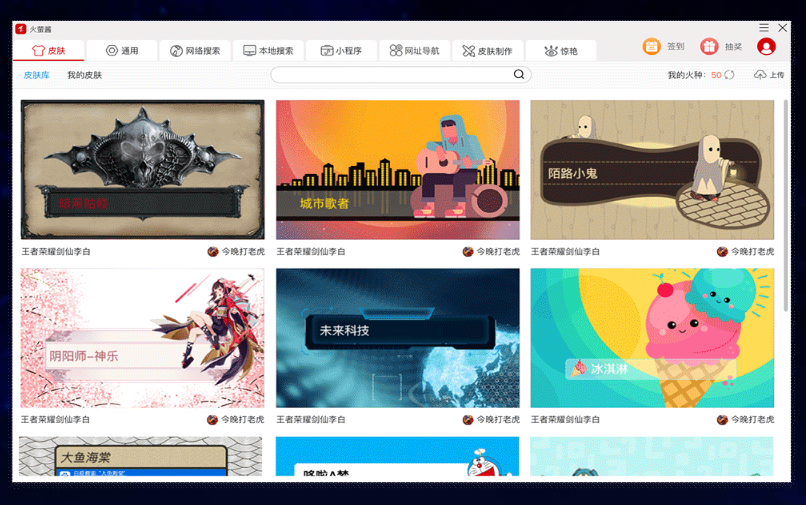Click author name 今晚打老虎 under 冰淇淋

click(753, 420)
